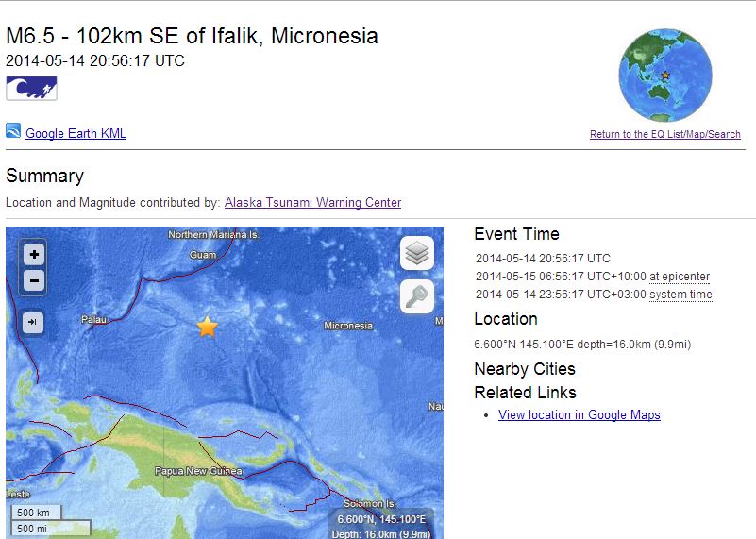Open the Alaska Tsunami Warning Center link
Viewport: 756px width, 539px height.
click(x=312, y=203)
